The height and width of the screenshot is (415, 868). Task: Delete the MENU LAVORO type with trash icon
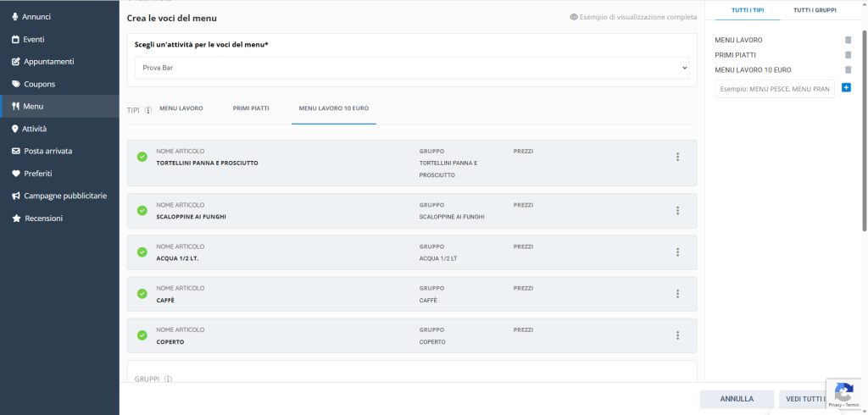(848, 40)
